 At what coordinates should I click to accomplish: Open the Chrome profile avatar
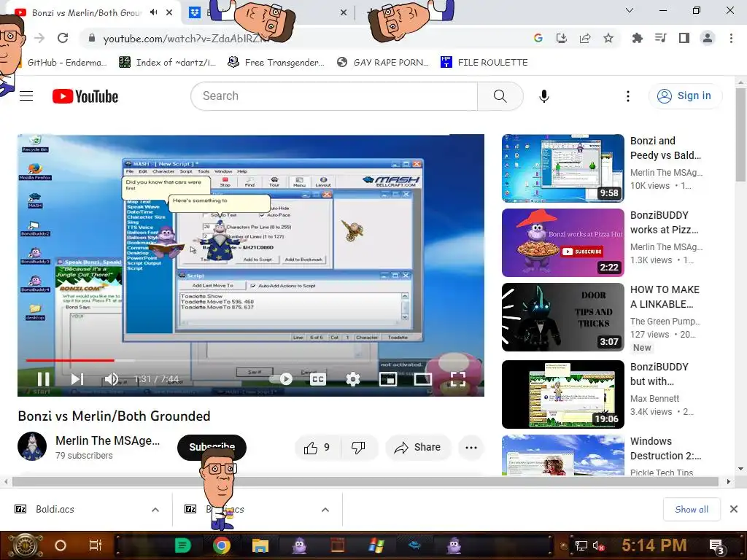pos(708,38)
